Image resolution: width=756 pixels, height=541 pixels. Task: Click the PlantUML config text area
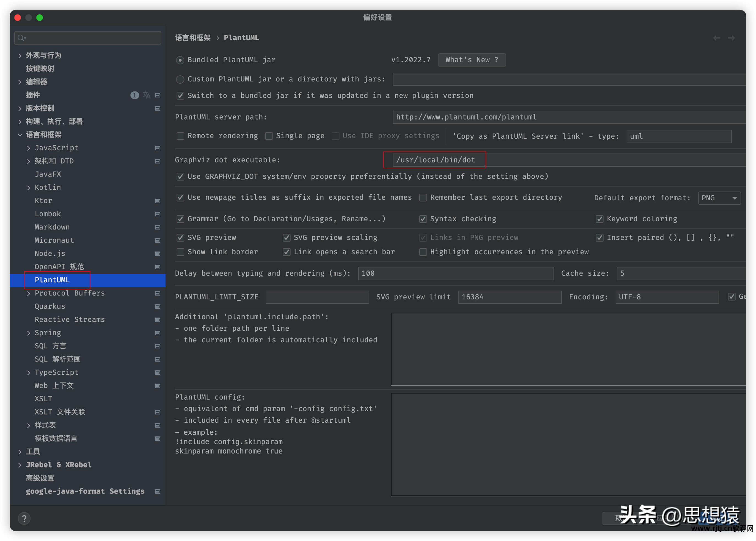[x=568, y=445]
